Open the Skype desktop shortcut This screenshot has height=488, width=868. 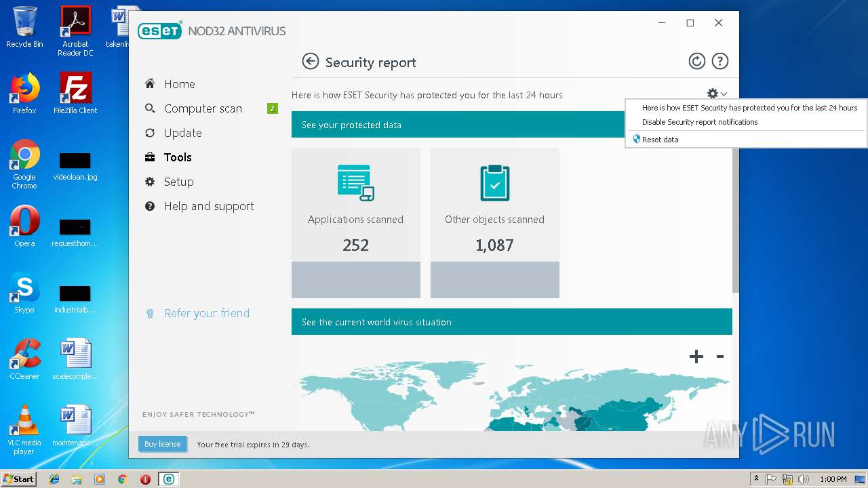(24, 293)
